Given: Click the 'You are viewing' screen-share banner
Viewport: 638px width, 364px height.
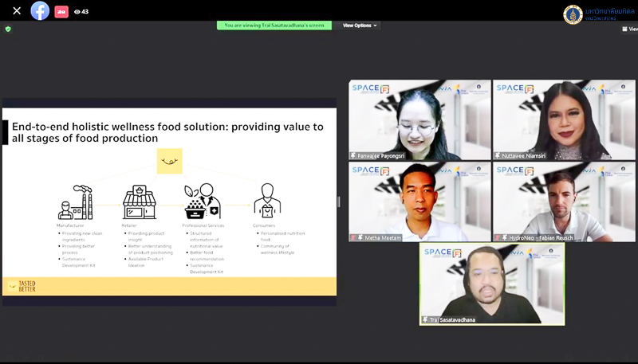Looking at the screenshot, I should tap(274, 25).
